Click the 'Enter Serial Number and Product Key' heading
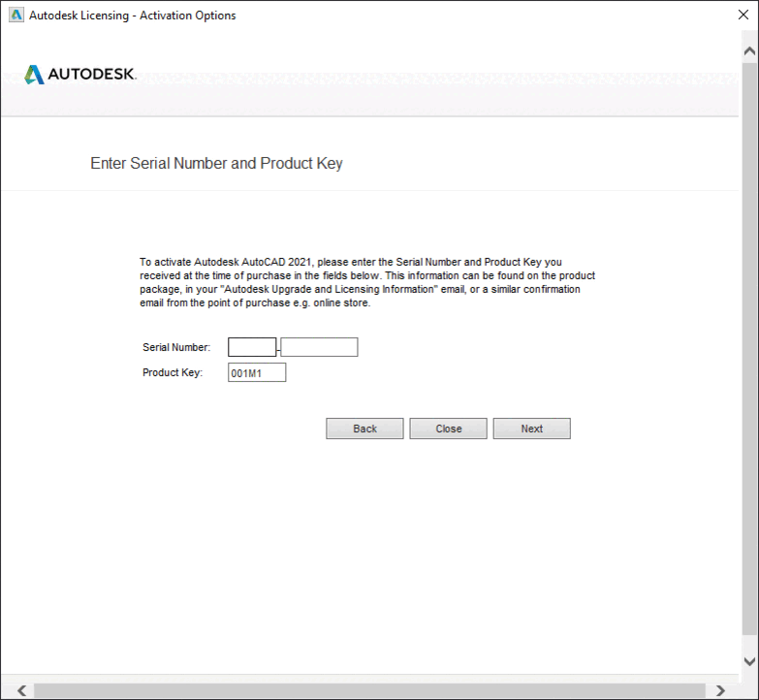Screen dimensions: 759x700 tap(216, 164)
